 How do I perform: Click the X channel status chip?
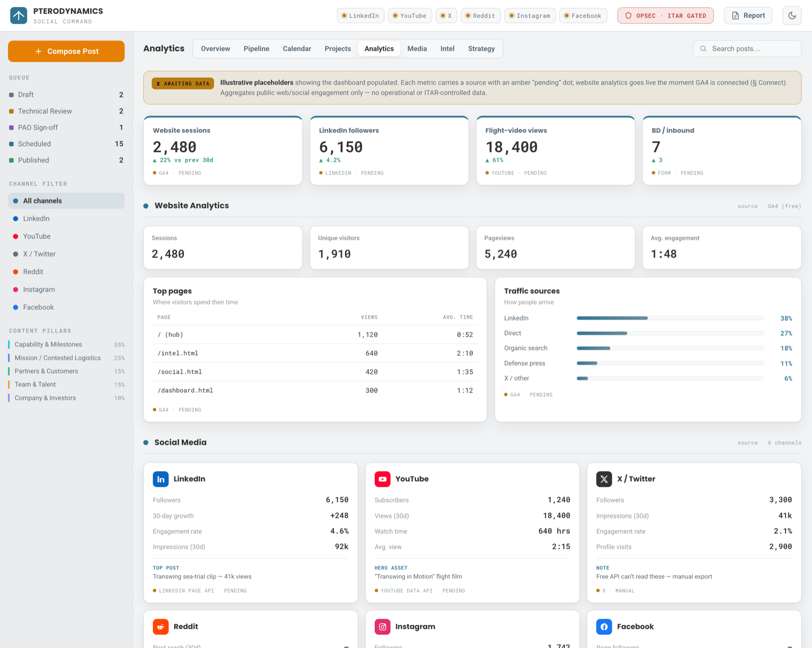(x=446, y=16)
